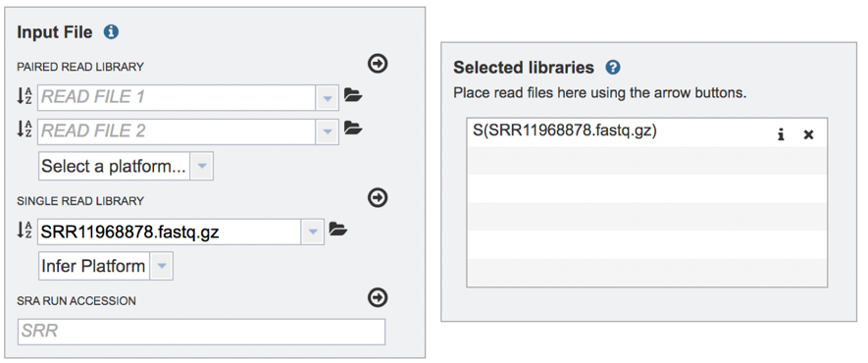Screen dimensions: 868x363
Task: Add paired read library with arrow button
Action: pyautogui.click(x=378, y=64)
